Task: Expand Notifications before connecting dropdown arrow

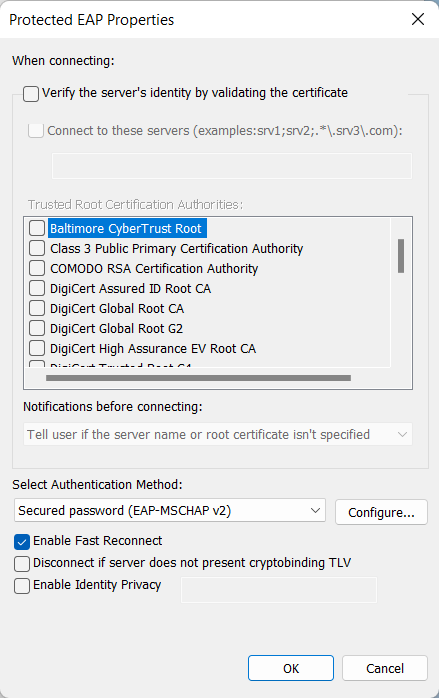Action: [x=402, y=434]
